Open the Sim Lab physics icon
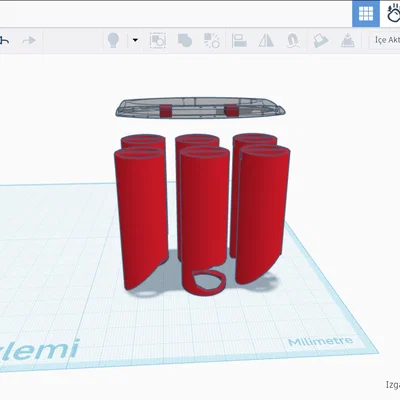The width and height of the screenshot is (400, 400). click(x=393, y=14)
